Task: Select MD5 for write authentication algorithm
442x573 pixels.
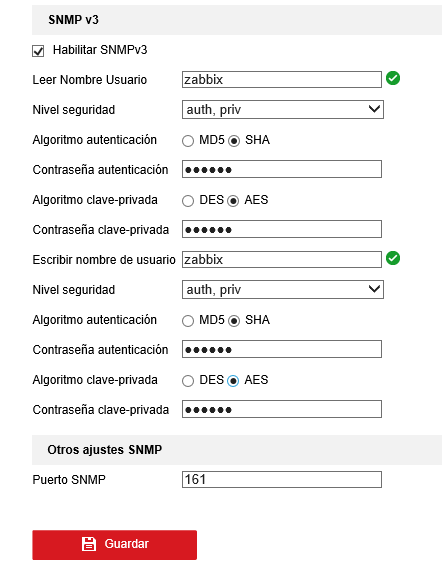Action: [188, 321]
